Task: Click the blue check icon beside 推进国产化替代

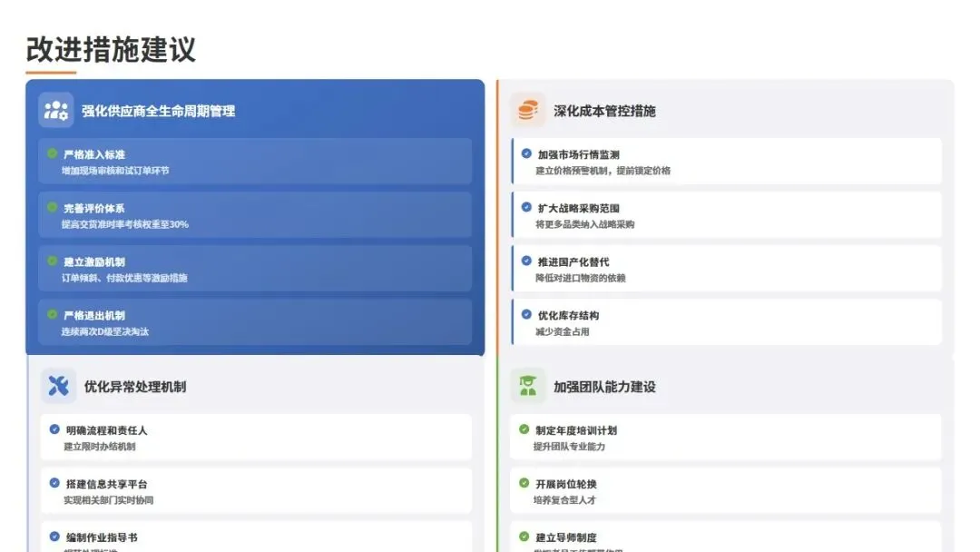Action: point(526,261)
